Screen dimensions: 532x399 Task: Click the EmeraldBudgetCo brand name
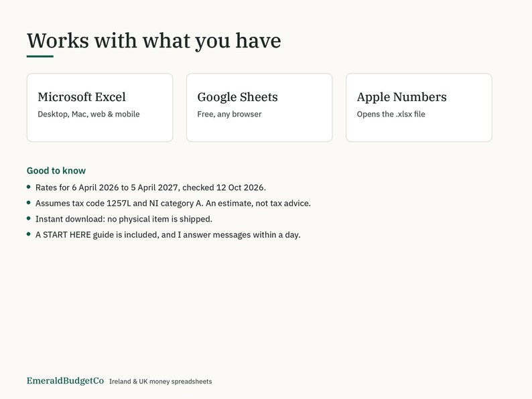[65, 381]
